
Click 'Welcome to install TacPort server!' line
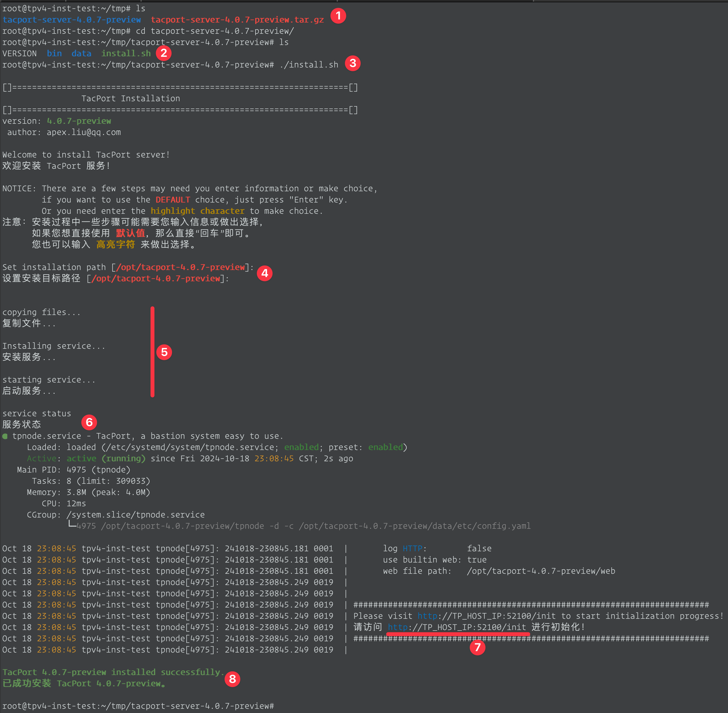pyautogui.click(x=86, y=155)
